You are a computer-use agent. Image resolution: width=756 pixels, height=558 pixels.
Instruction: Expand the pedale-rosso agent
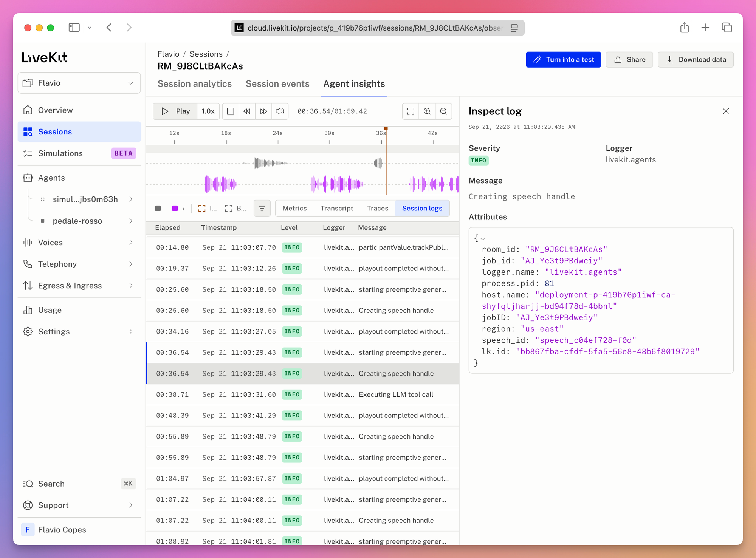point(131,221)
